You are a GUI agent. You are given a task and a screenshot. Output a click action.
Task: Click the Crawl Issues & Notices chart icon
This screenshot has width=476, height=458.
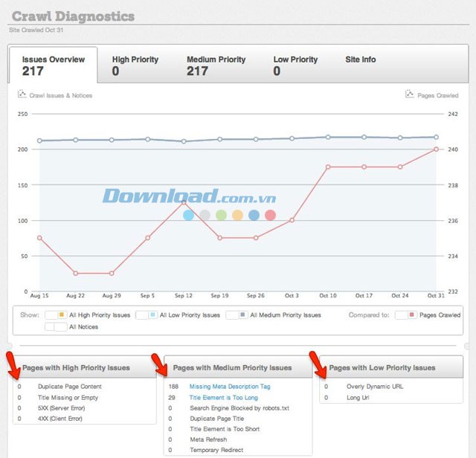pyautogui.click(x=22, y=95)
